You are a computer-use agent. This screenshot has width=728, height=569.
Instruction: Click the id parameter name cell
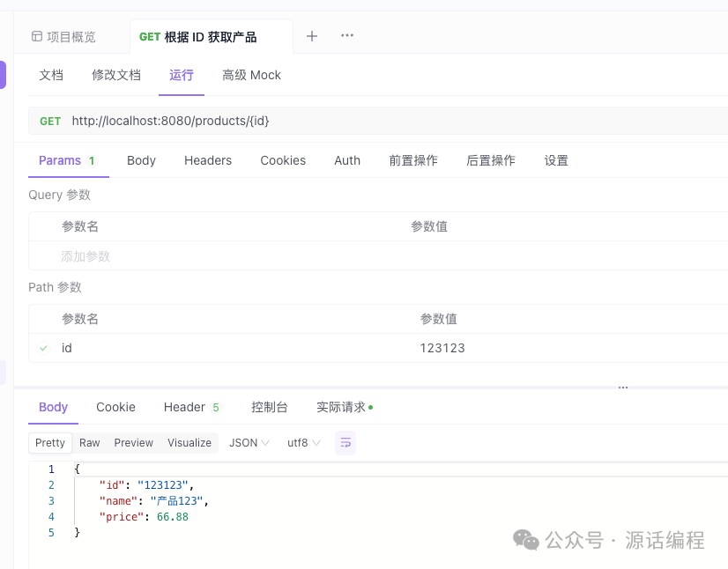(67, 348)
